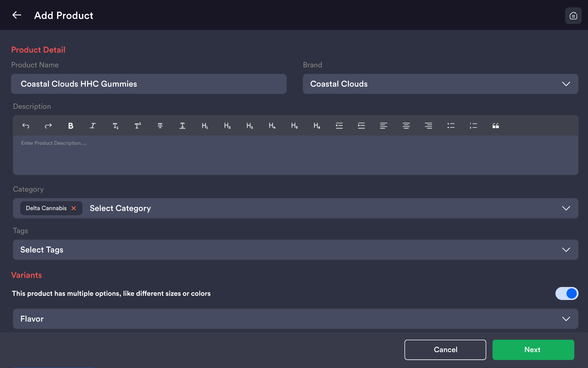Align description text right
588x368 pixels.
(x=429, y=126)
